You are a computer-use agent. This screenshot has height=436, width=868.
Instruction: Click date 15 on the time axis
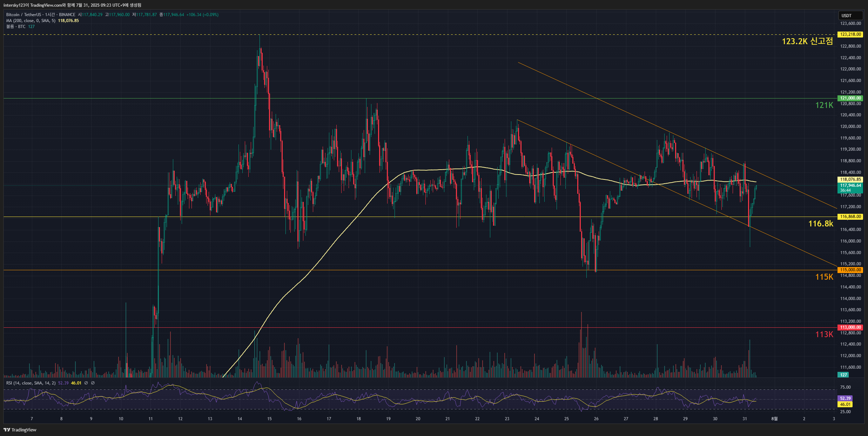[x=269, y=419]
